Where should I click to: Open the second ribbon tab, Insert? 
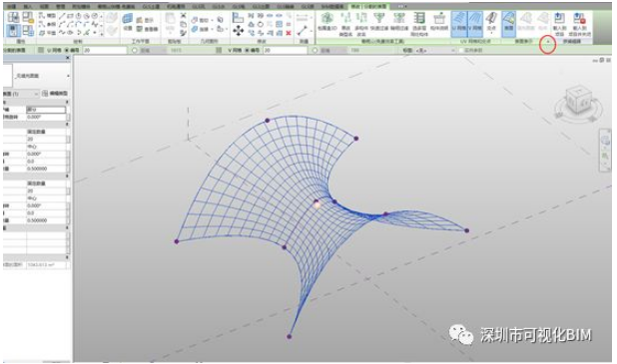[28, 6]
